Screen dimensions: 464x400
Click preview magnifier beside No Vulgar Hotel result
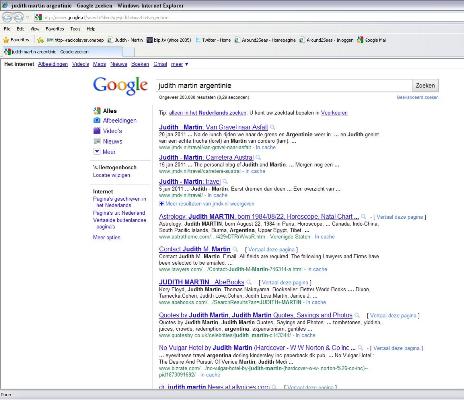point(360,348)
